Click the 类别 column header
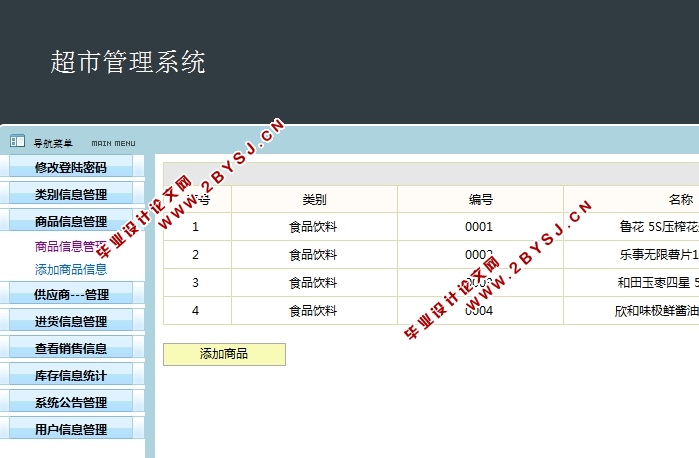699x458 pixels. (x=314, y=199)
